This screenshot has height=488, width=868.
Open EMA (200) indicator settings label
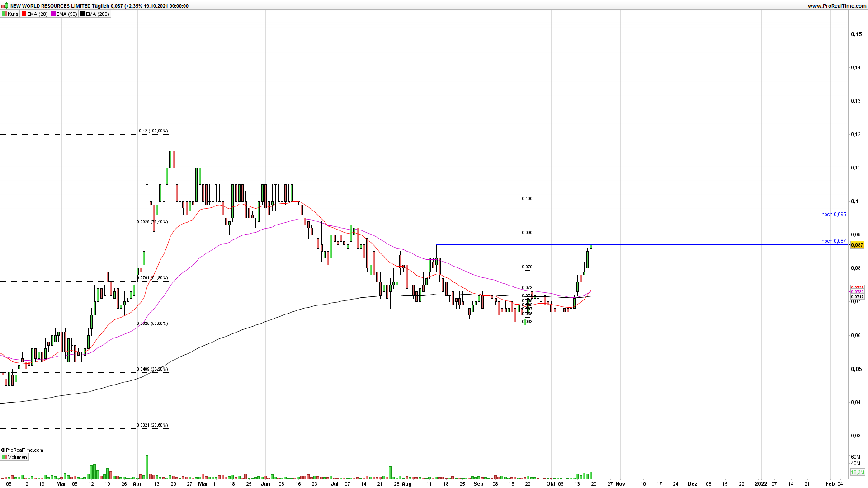pos(97,14)
